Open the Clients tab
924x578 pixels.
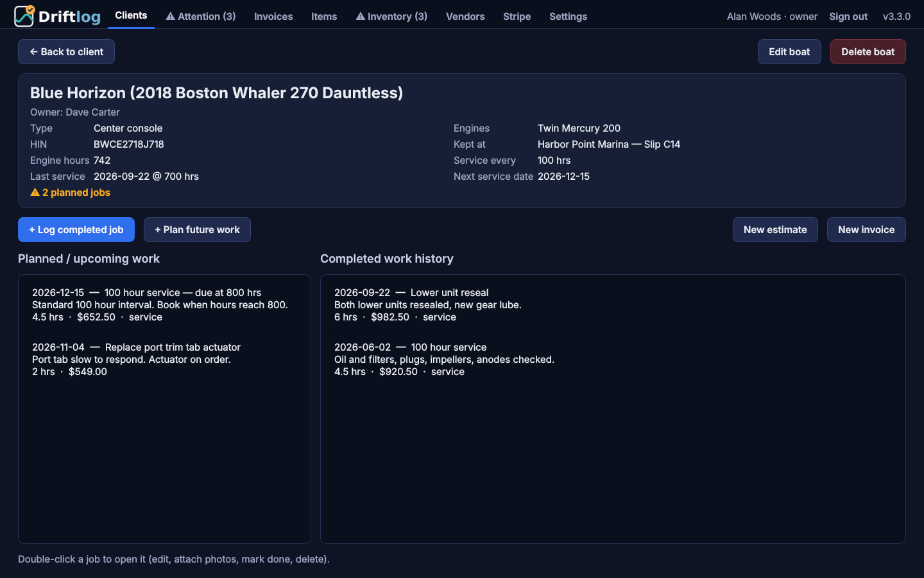(x=131, y=15)
